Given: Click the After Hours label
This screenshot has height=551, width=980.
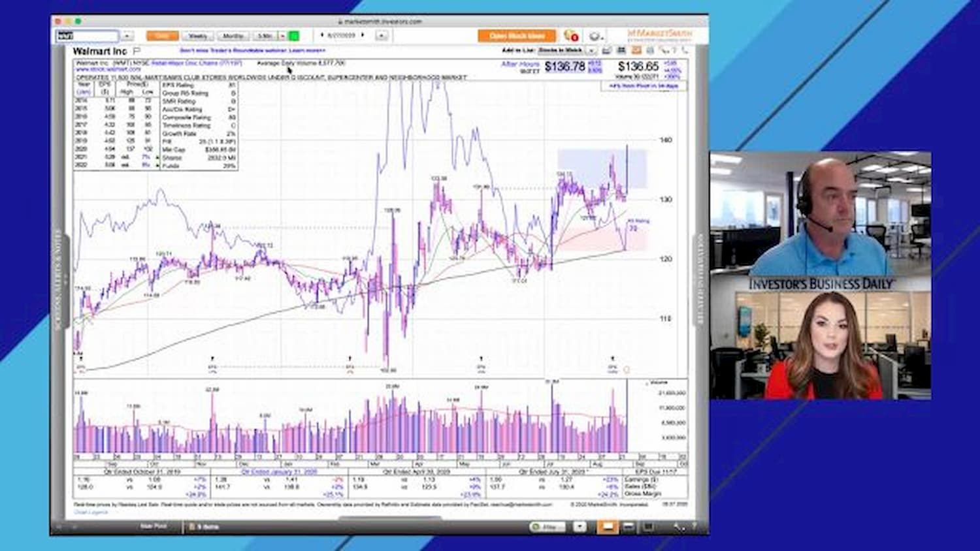Looking at the screenshot, I should tap(520, 64).
